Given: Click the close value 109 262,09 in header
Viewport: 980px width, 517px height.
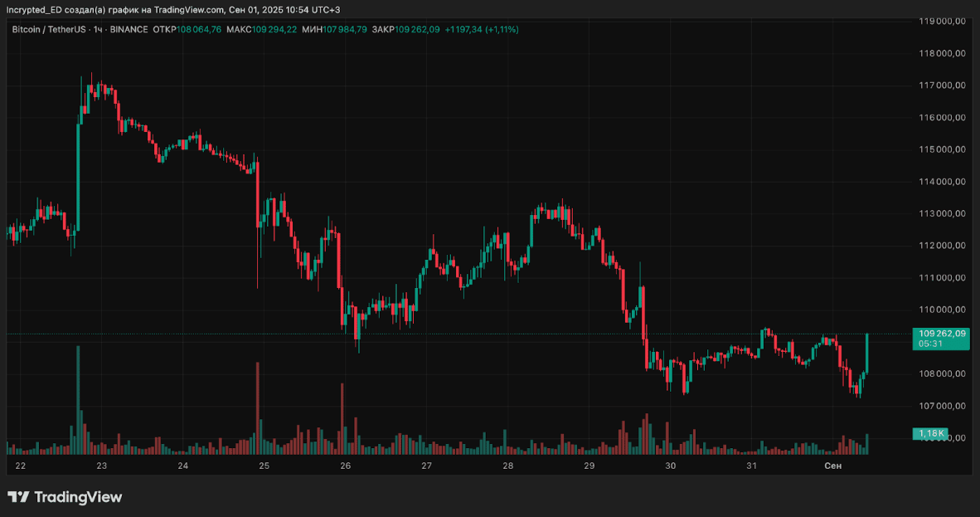Looking at the screenshot, I should point(417,29).
